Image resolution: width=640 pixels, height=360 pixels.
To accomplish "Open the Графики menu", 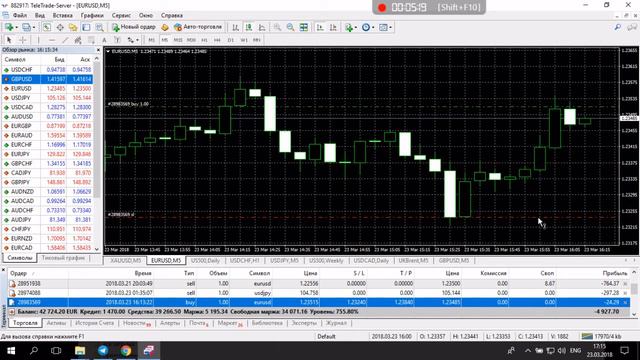I will pos(92,15).
